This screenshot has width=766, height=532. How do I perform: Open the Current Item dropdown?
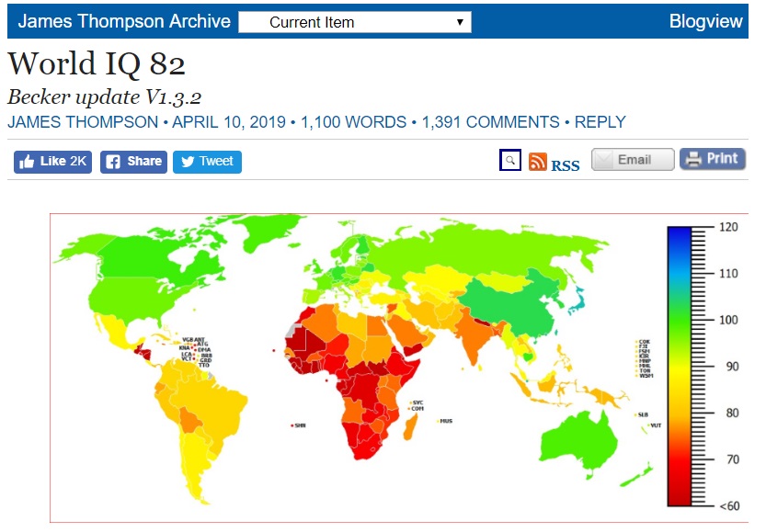[354, 22]
